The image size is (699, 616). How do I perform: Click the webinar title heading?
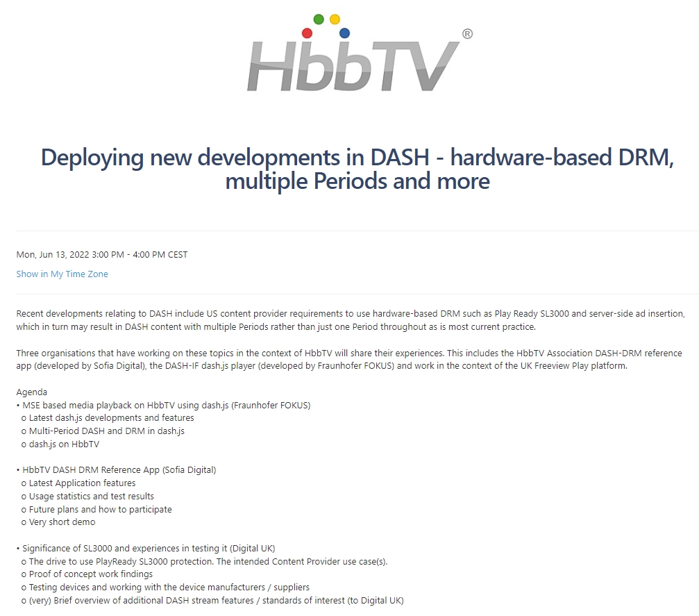[358, 169]
